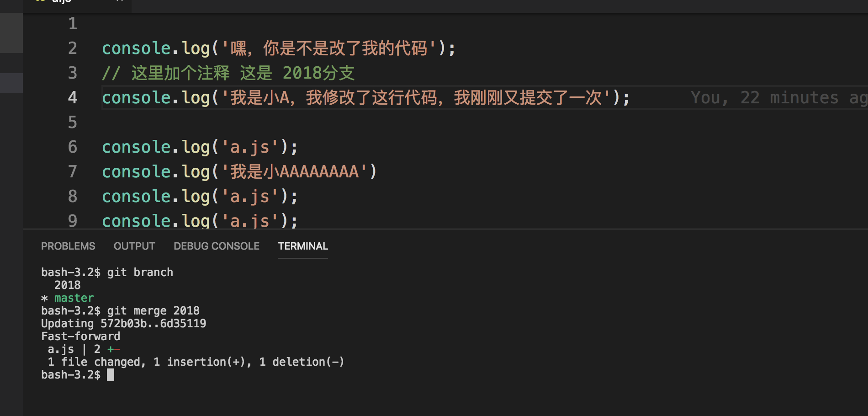This screenshot has width=868, height=416.
Task: Click line number 4 in gutter
Action: pos(73,98)
